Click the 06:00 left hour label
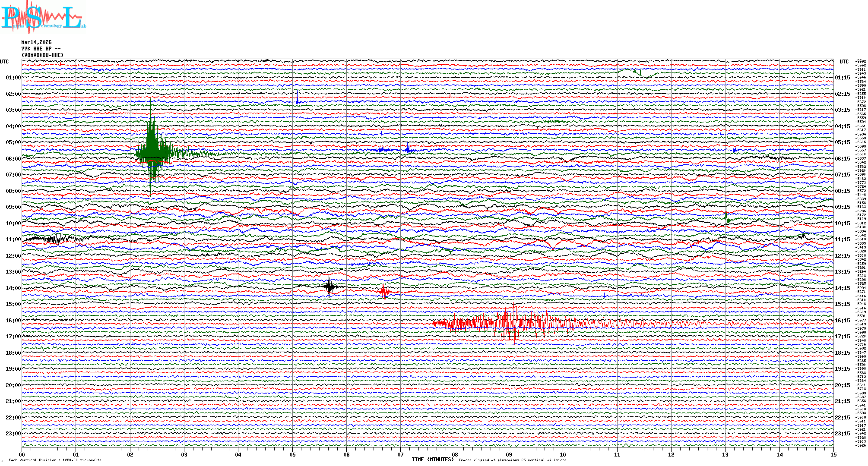 click(13, 159)
